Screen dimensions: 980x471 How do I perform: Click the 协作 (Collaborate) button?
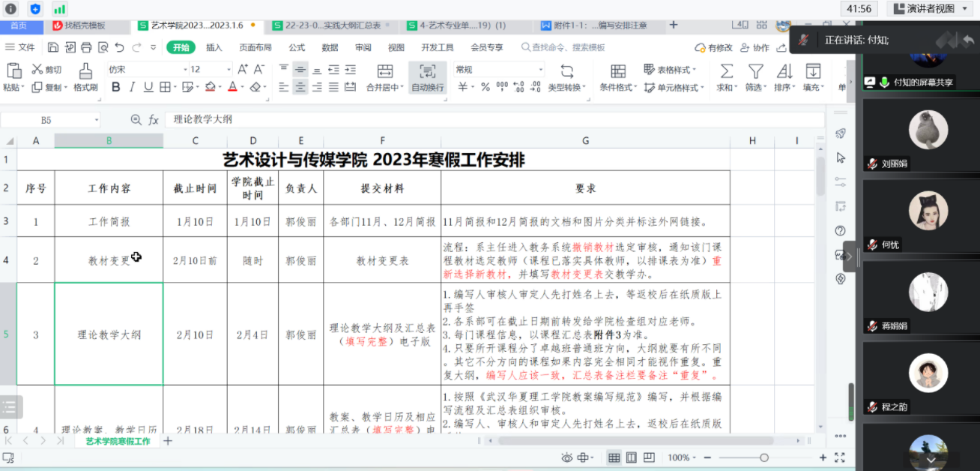(755, 47)
